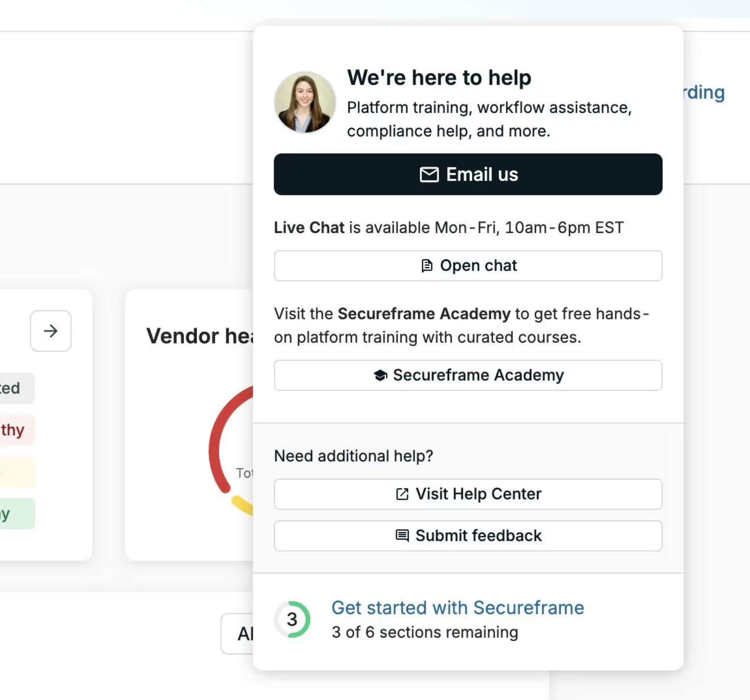This screenshot has height=700, width=750.
Task: Click the green status badge on left card
Action: click(16, 514)
